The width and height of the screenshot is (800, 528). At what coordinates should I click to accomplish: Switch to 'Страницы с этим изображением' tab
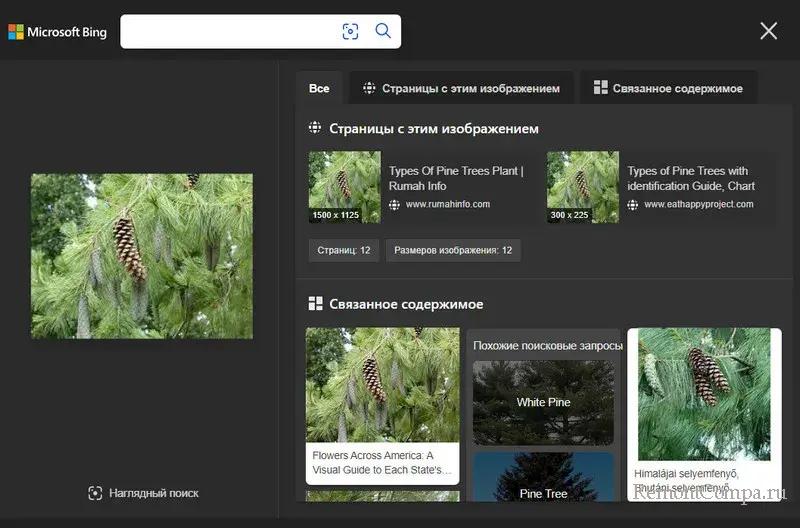pos(461,88)
